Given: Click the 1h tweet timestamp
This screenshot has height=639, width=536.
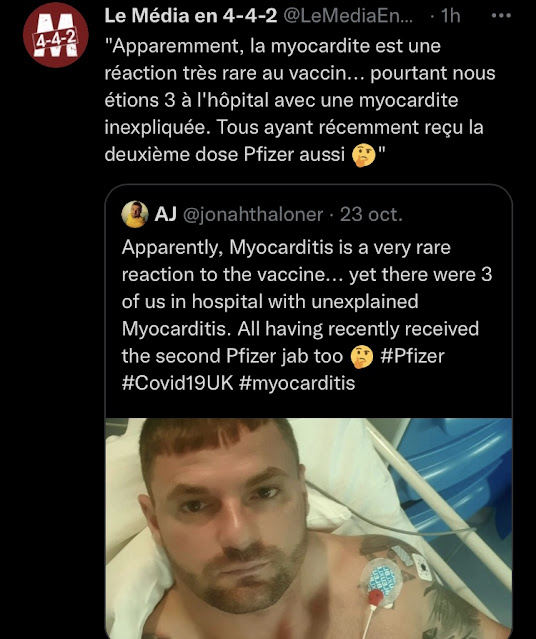Looking at the screenshot, I should pos(450,16).
